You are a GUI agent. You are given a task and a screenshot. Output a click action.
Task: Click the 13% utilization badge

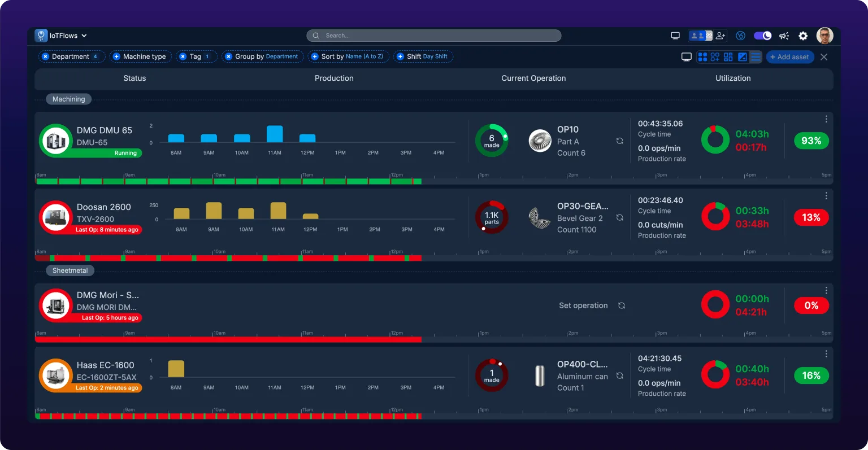(811, 218)
